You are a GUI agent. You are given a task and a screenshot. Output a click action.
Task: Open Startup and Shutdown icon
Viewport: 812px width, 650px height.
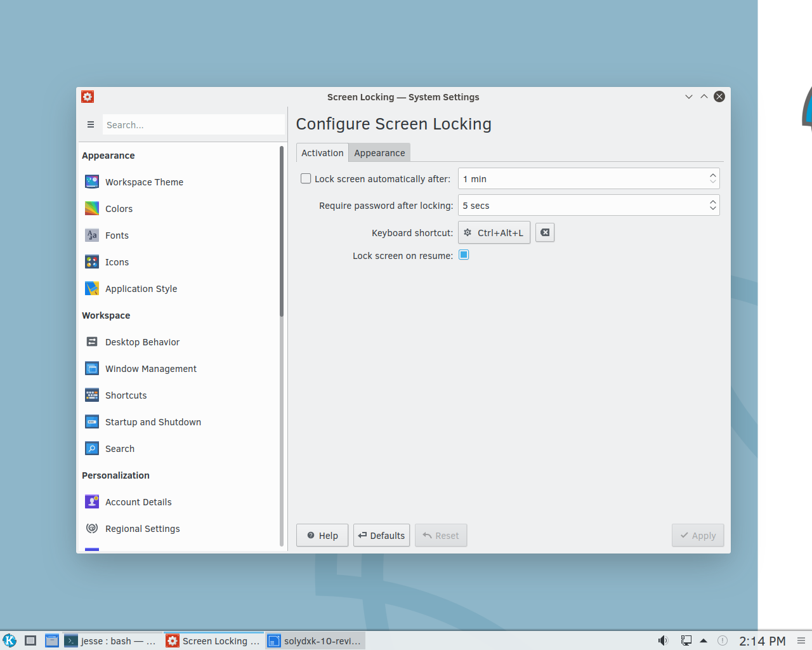tap(92, 422)
